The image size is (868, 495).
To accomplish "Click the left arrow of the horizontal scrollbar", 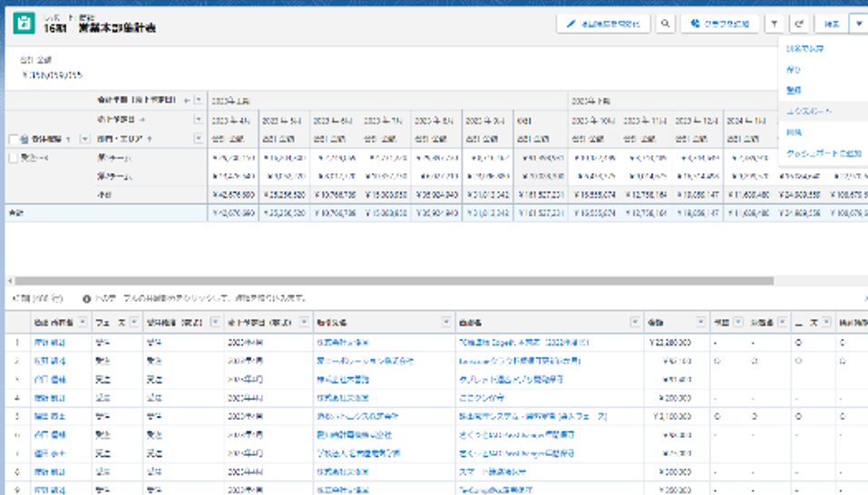I will 9,281.
